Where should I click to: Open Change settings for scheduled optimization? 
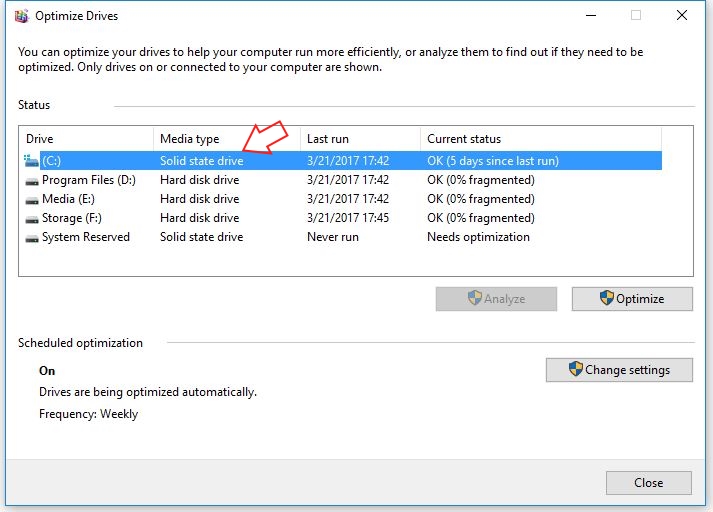[619, 370]
